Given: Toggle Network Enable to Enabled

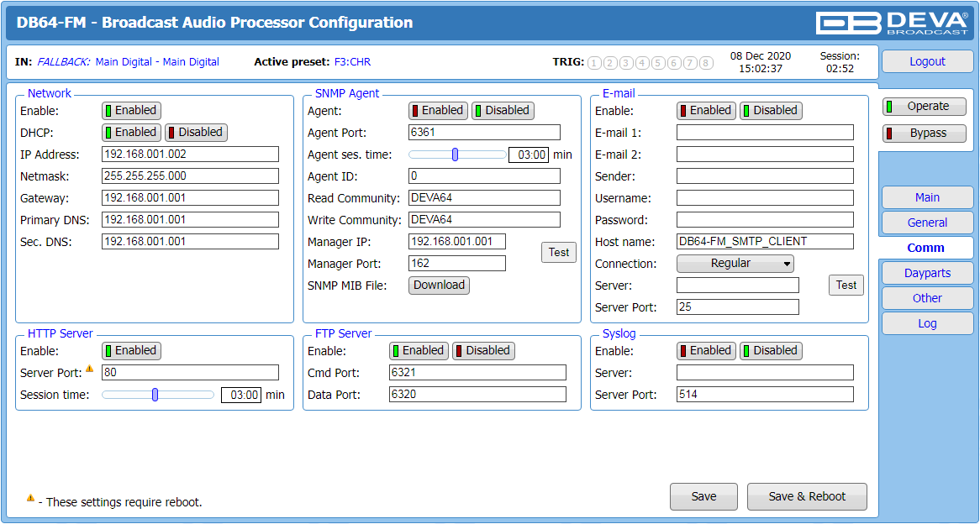Looking at the screenshot, I should pos(131,111).
